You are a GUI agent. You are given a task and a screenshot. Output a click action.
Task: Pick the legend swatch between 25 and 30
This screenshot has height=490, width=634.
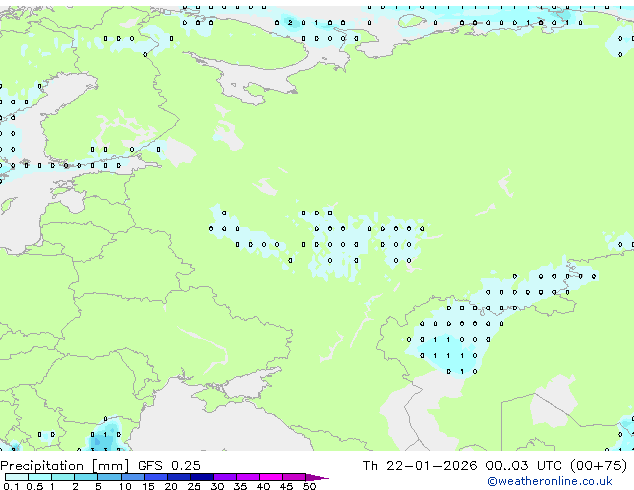point(202,477)
